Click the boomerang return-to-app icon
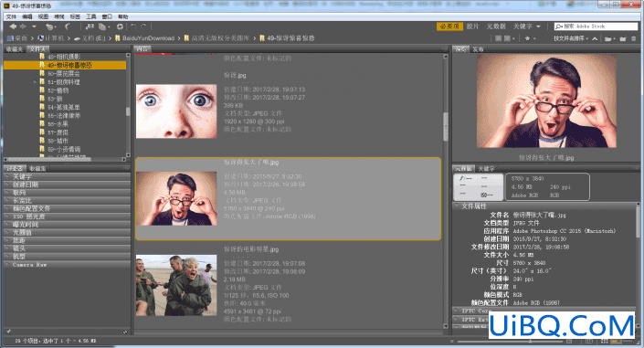Screen dimensions: 644x348 click(67, 26)
